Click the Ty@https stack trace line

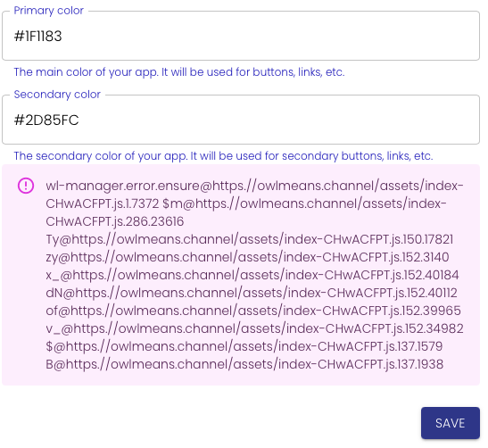pyautogui.click(x=250, y=239)
